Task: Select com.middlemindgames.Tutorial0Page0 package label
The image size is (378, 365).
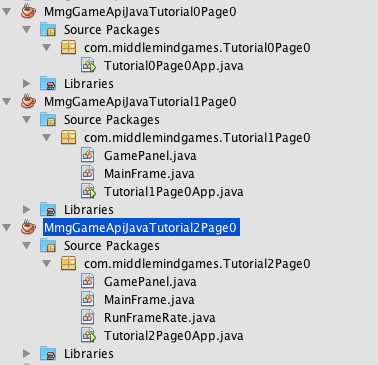Action: pyautogui.click(x=197, y=48)
